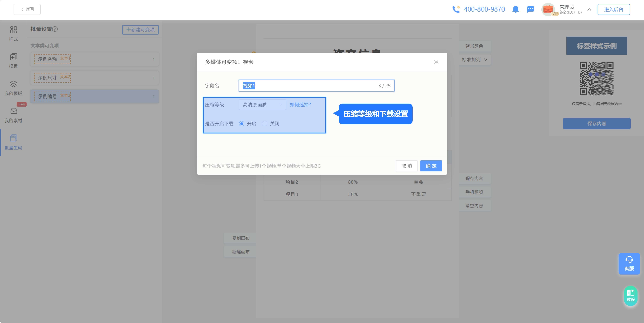Open the 如何选择? help link

click(300, 105)
